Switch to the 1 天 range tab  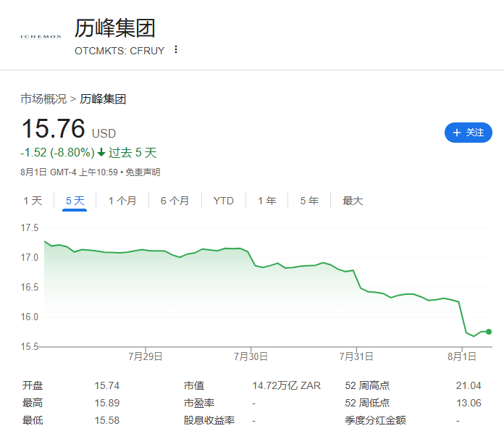33,201
